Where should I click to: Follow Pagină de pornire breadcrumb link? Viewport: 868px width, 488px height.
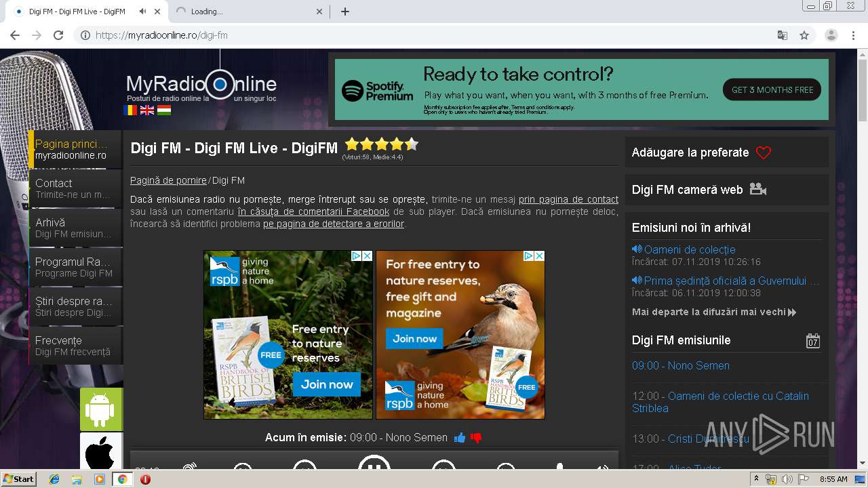click(168, 180)
